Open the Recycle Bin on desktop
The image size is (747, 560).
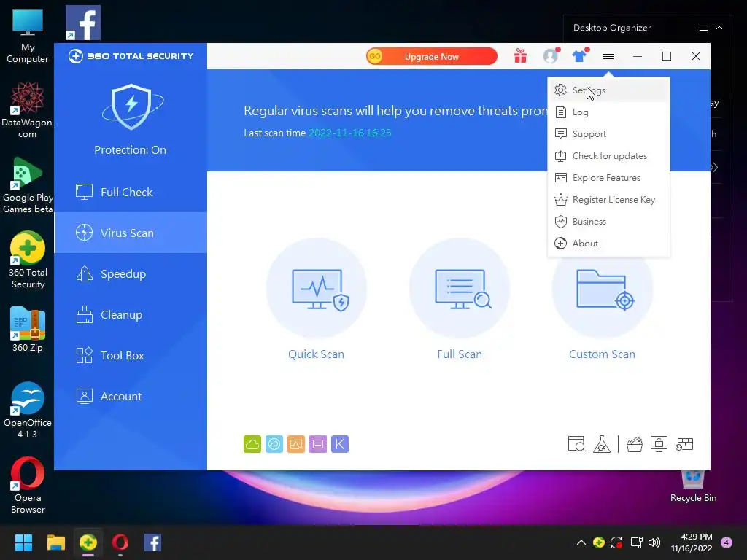coord(693,486)
